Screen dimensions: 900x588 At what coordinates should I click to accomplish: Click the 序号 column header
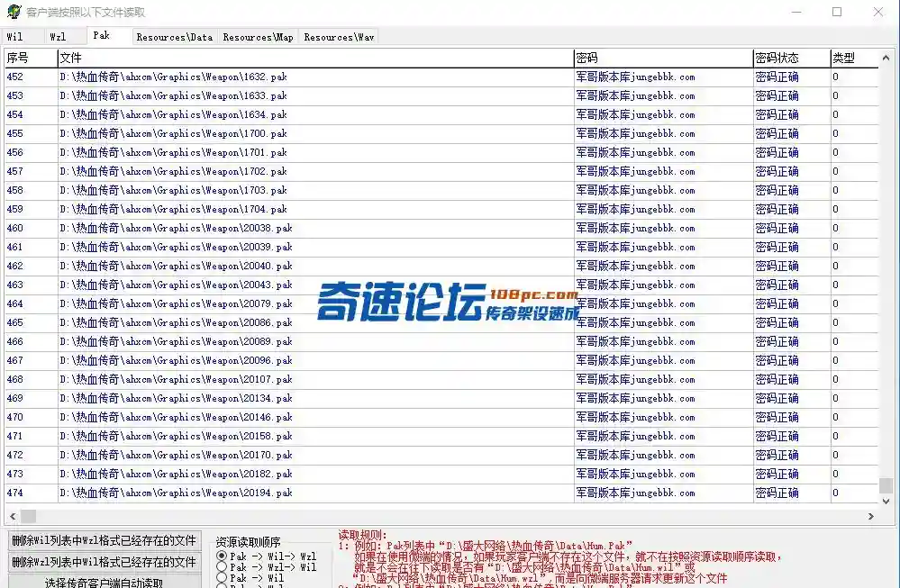click(32, 58)
